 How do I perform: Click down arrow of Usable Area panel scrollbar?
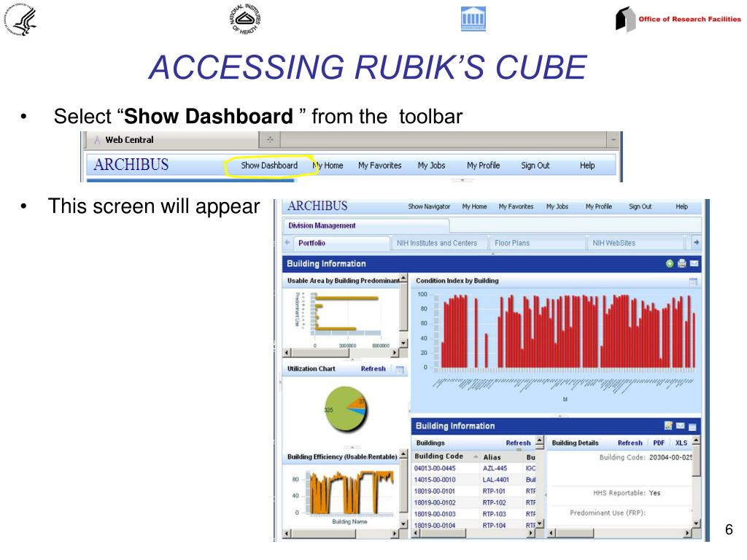(x=403, y=343)
